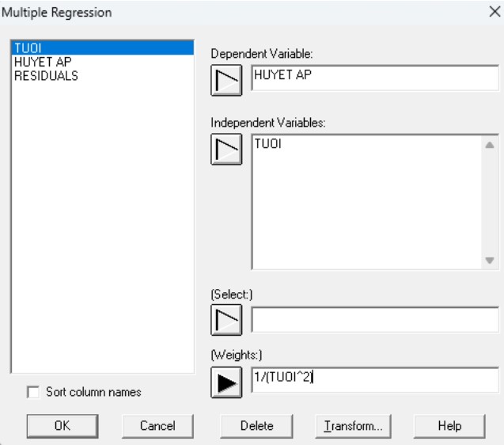Choose RESIDUALS from the column list
This screenshot has height=445, width=504.
[46, 76]
